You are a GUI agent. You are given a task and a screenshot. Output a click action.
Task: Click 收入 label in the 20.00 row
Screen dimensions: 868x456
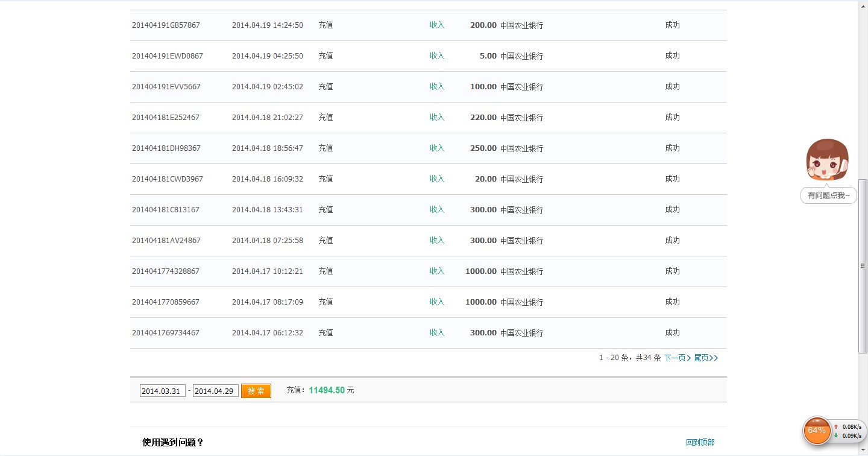click(437, 179)
